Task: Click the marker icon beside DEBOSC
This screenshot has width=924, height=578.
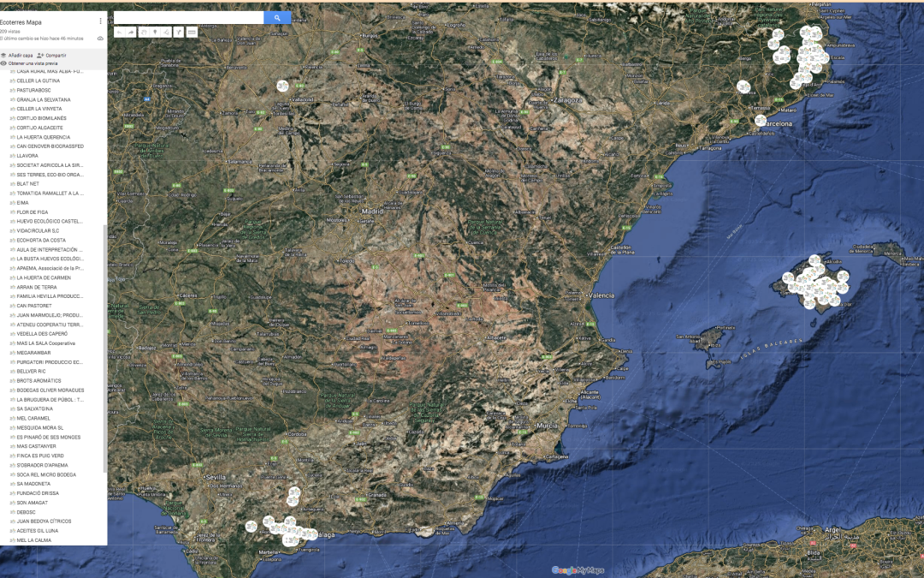Action: pos(12,512)
